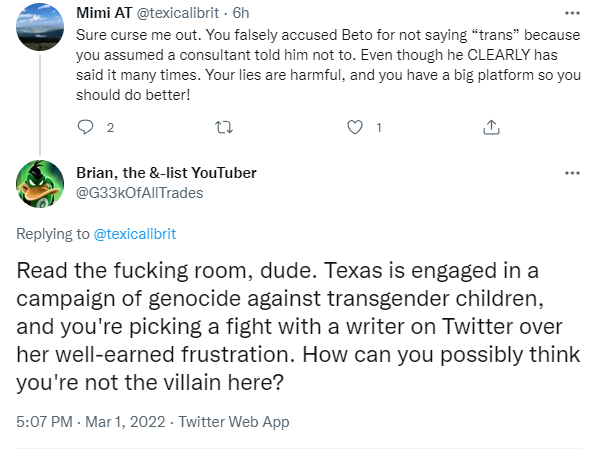Click Mimi AT's tweet text about Beto
Image resolution: width=598 pixels, height=451 pixels.
click(328, 65)
